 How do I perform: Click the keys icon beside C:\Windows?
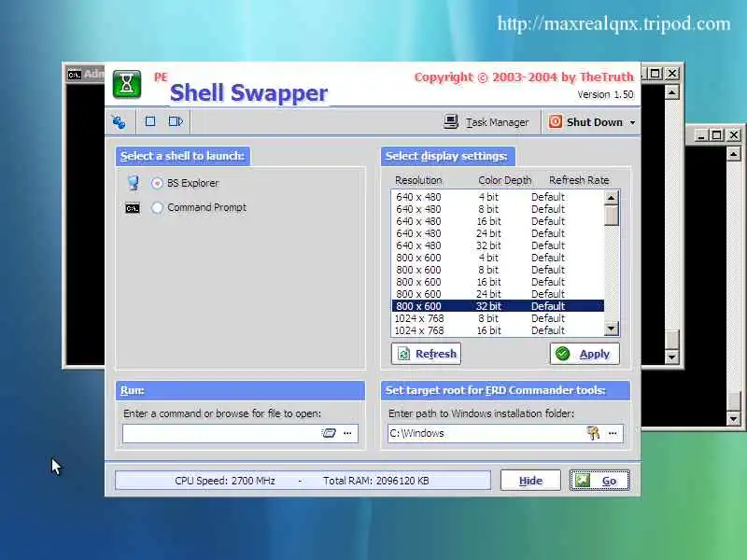[593, 433]
